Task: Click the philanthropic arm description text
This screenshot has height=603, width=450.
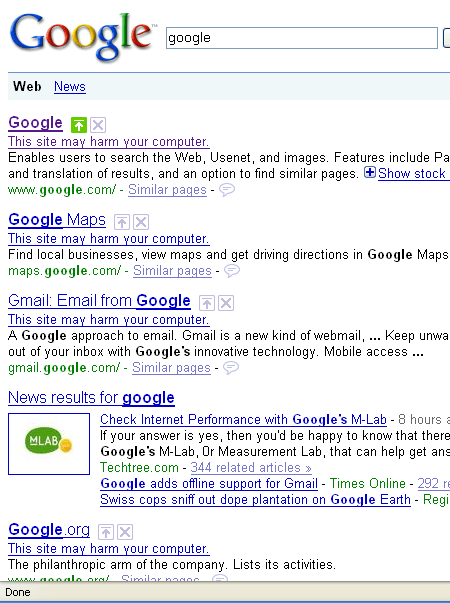Action: (172, 565)
